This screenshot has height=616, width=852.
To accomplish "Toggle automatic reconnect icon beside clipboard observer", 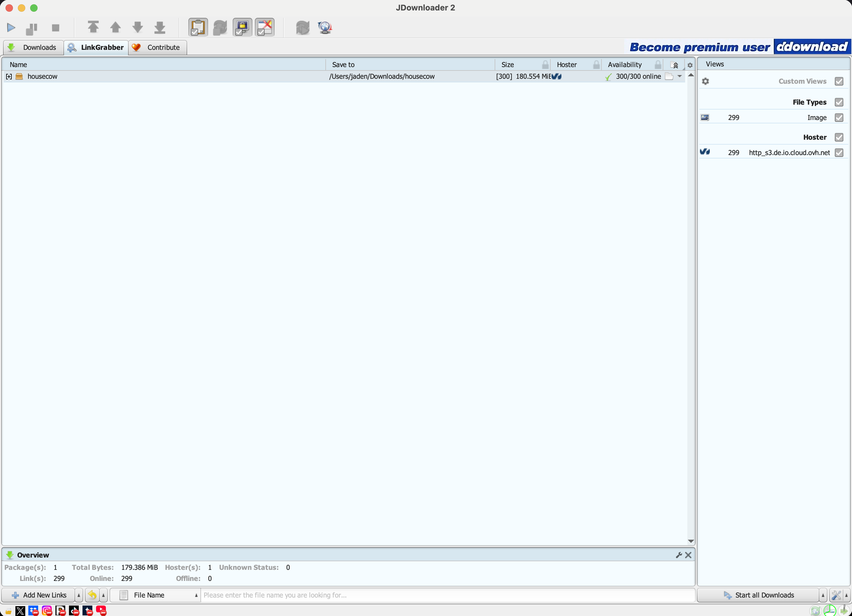I will click(x=220, y=27).
